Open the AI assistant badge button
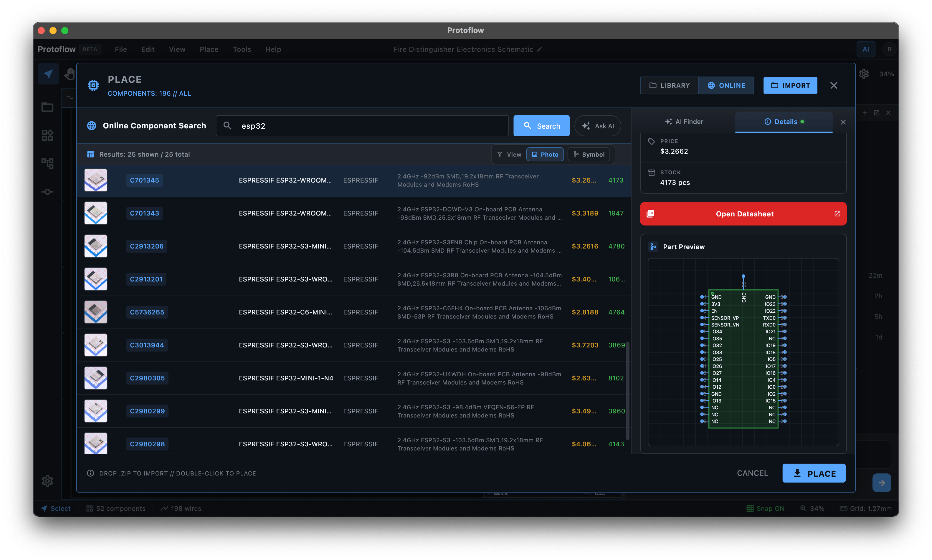The height and width of the screenshot is (560, 932). [x=865, y=49]
